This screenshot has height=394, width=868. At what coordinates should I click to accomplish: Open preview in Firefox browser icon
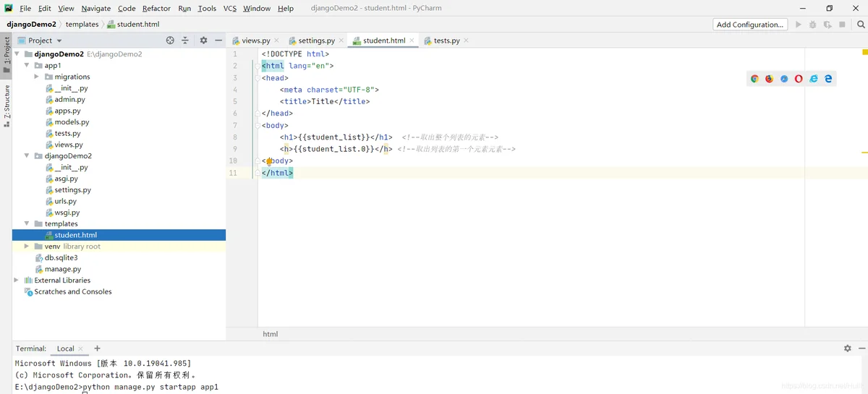point(769,79)
